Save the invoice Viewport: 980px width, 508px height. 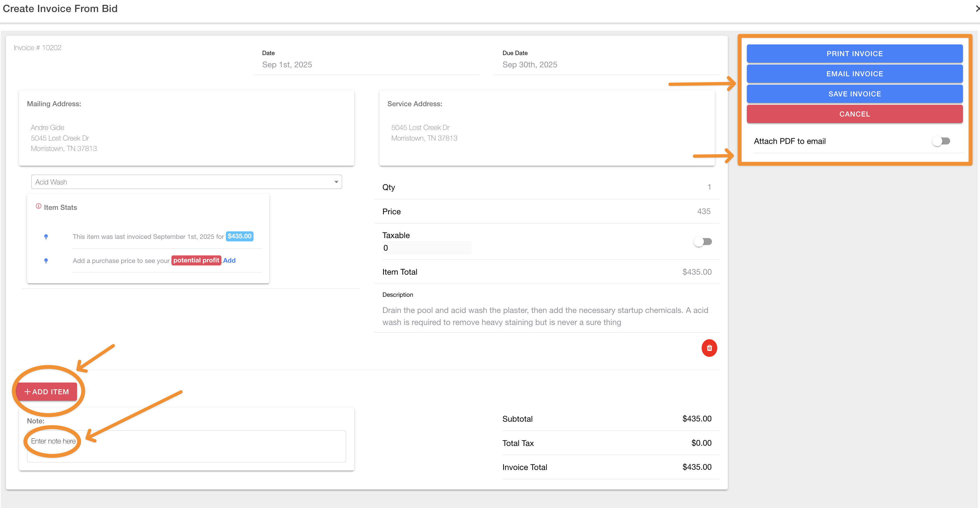pos(854,94)
